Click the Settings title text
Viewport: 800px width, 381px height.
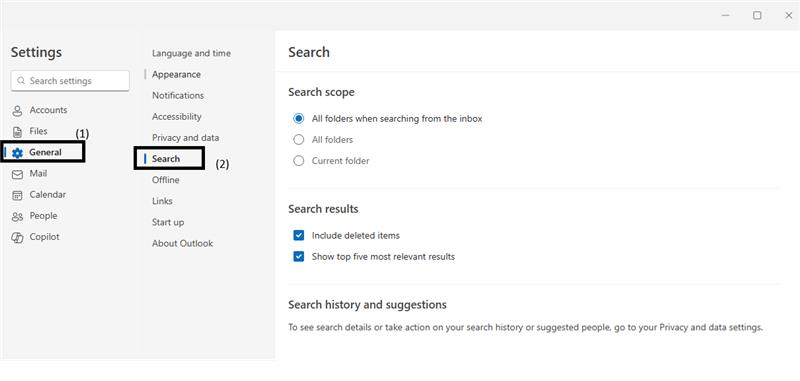[36, 52]
